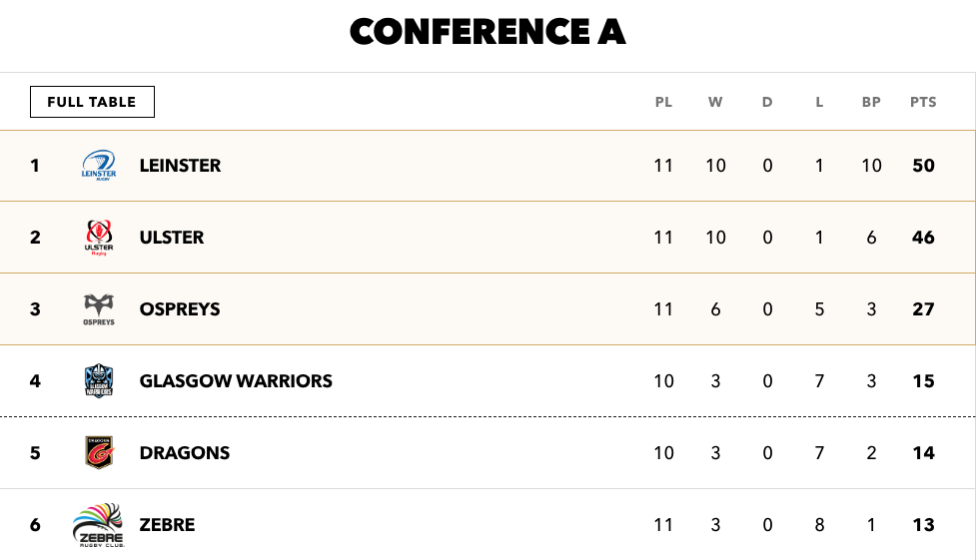Select the Dragons team name

coord(185,453)
